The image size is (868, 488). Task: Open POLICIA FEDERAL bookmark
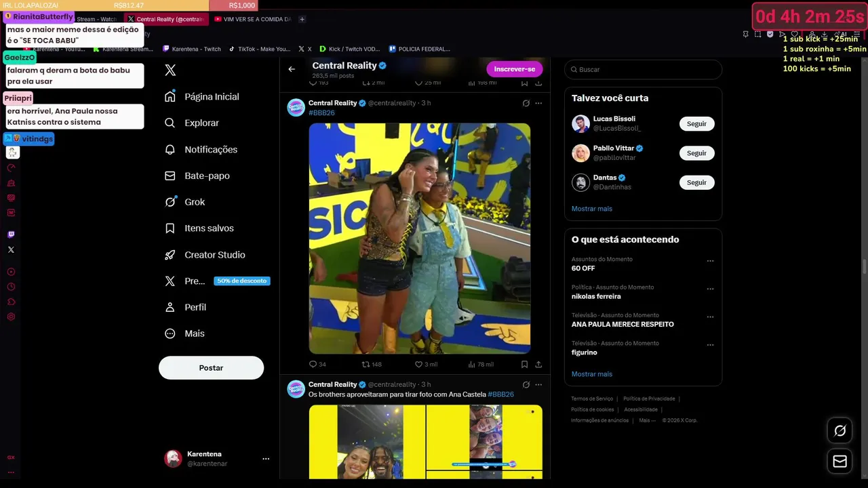point(420,49)
